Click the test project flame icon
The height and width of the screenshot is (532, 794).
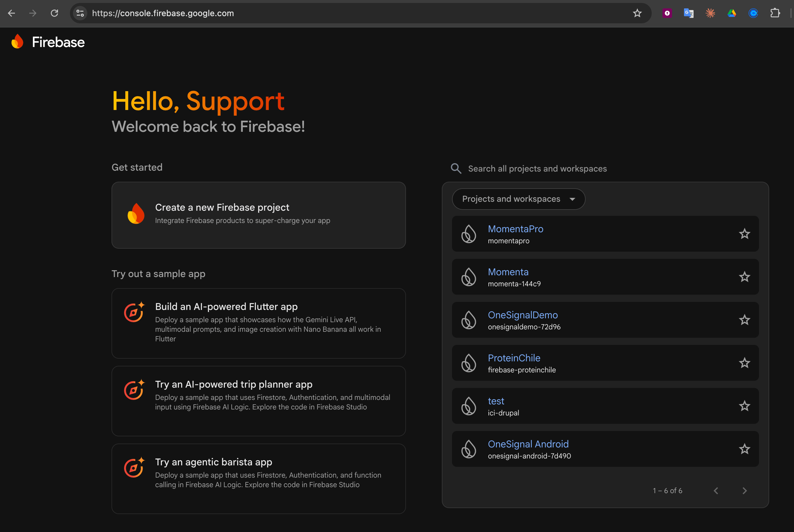[469, 406]
